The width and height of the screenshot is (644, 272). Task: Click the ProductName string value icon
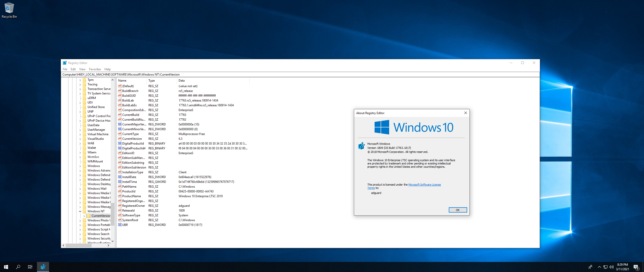coord(120,196)
